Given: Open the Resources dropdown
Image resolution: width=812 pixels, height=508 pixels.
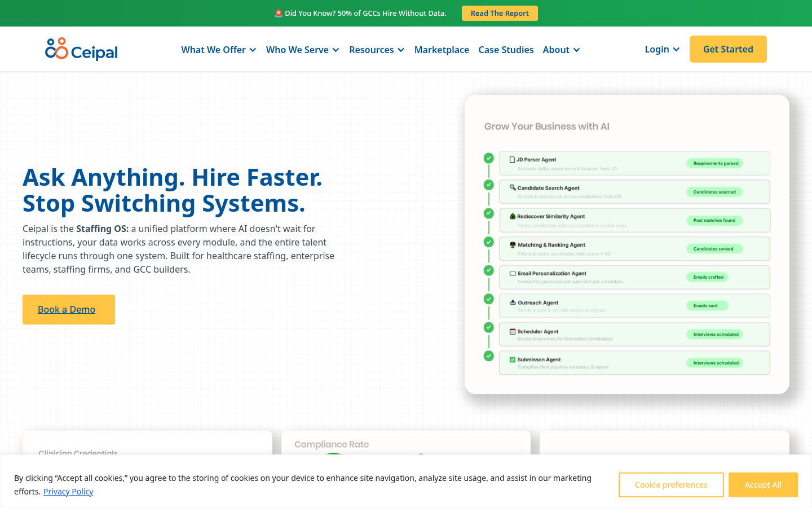Looking at the screenshot, I should pyautogui.click(x=377, y=50).
